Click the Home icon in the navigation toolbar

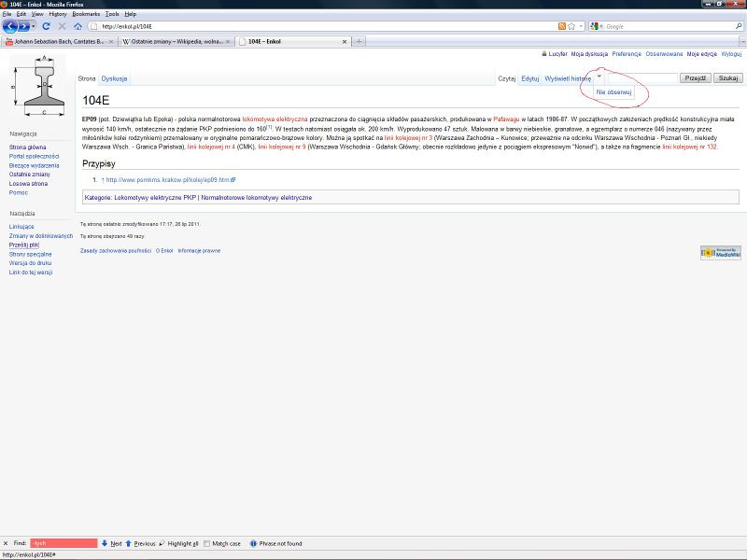pyautogui.click(x=78, y=26)
